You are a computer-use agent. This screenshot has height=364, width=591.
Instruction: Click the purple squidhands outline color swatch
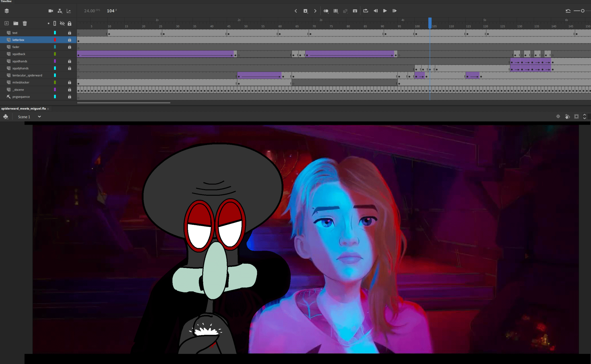55,61
